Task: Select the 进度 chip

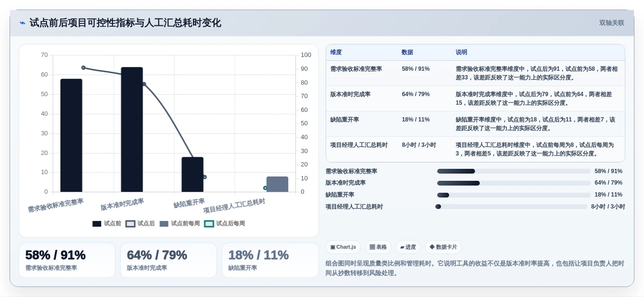Action: point(408,247)
